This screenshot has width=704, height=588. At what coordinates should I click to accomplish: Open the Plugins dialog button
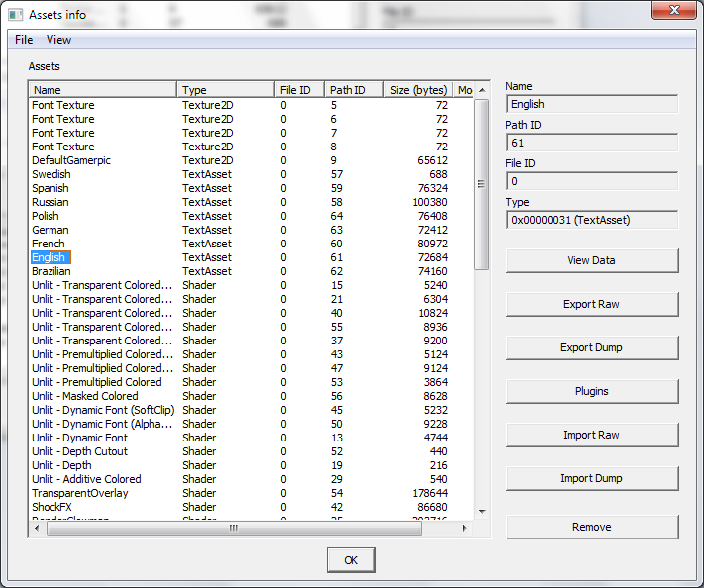click(591, 391)
